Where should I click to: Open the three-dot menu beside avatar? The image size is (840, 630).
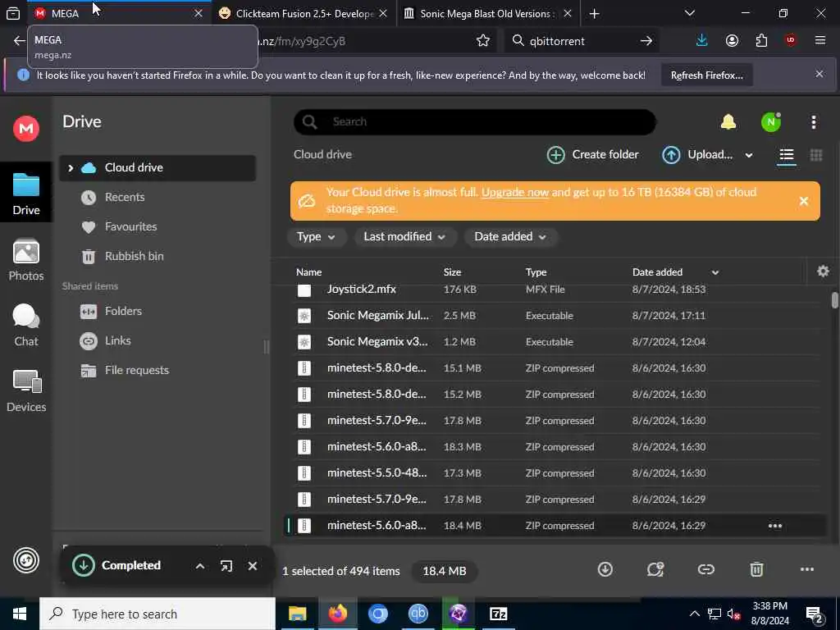point(813,122)
